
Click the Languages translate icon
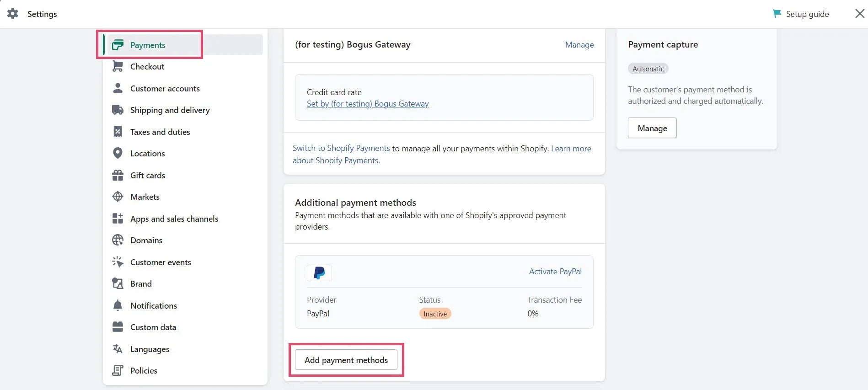click(x=118, y=349)
